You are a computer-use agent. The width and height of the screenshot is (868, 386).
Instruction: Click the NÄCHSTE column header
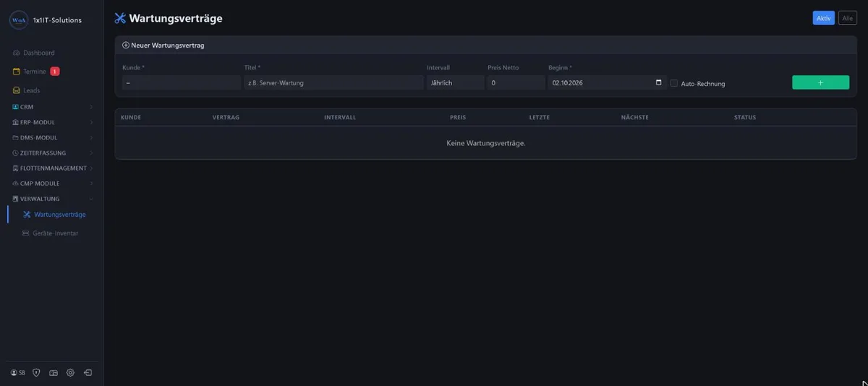tap(634, 117)
